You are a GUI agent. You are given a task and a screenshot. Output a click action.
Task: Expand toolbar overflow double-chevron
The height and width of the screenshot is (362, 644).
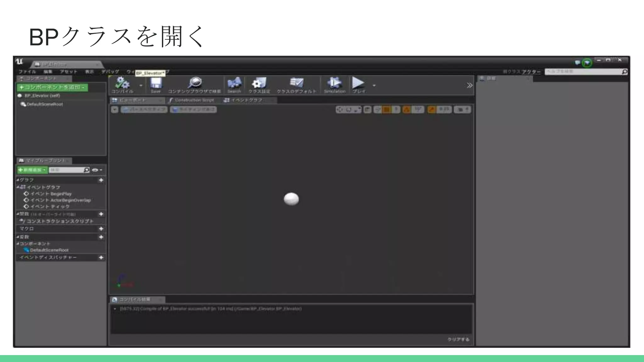click(469, 85)
